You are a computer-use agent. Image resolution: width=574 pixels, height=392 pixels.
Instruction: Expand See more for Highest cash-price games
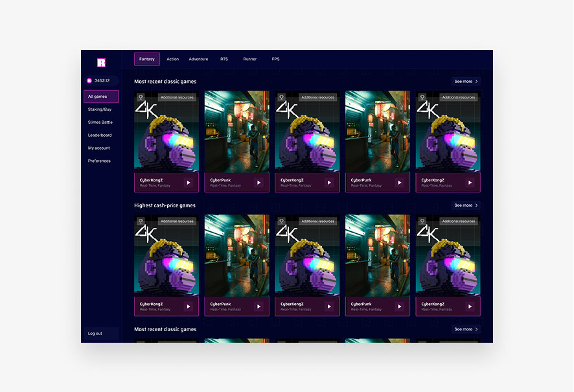[465, 205]
